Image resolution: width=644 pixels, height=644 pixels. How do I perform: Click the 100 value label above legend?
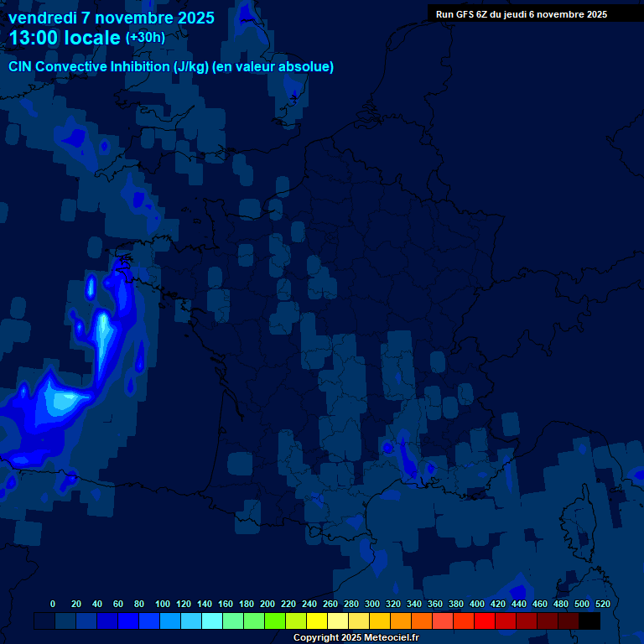coord(163,604)
